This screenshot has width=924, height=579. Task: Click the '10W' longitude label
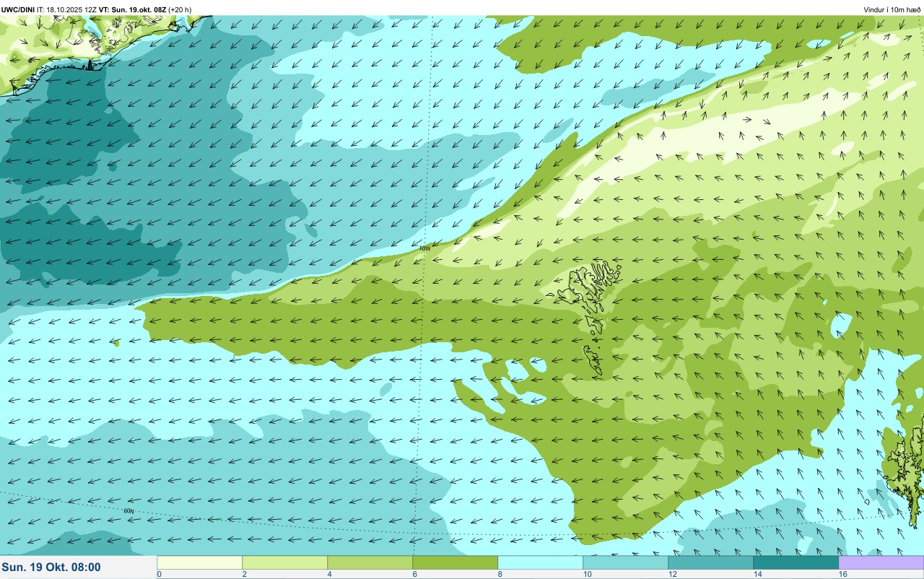(425, 248)
